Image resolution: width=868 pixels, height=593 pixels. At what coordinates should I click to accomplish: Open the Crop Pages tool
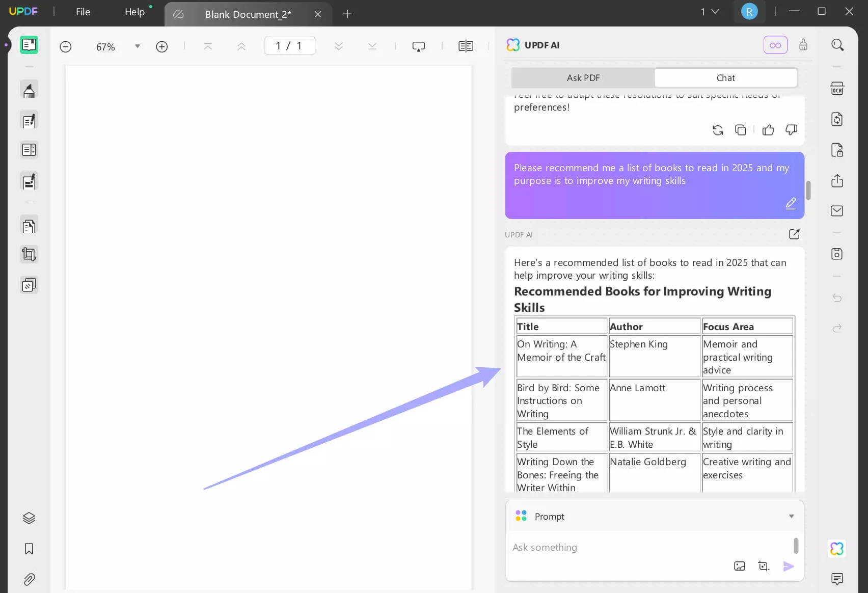pos(29,254)
